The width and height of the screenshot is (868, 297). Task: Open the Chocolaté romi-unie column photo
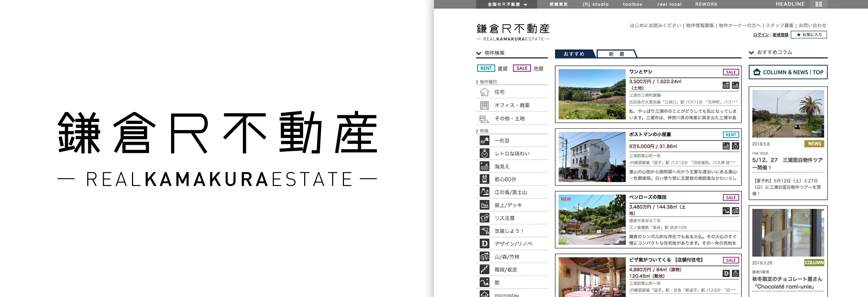tap(788, 233)
